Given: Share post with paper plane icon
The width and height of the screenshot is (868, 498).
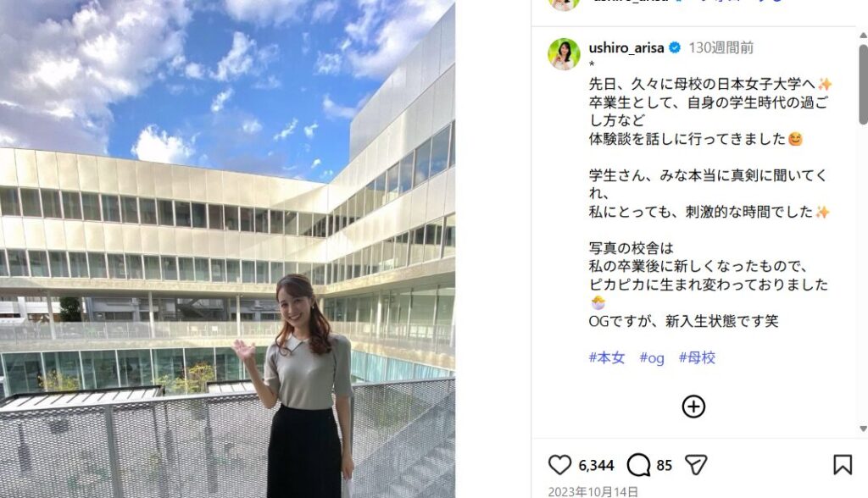Looking at the screenshot, I should (x=696, y=465).
